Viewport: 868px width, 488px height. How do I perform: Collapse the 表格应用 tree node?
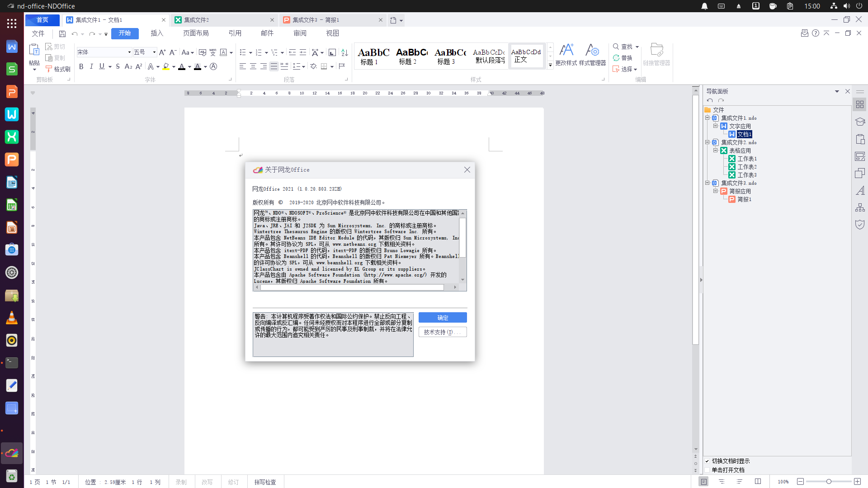[x=716, y=150]
